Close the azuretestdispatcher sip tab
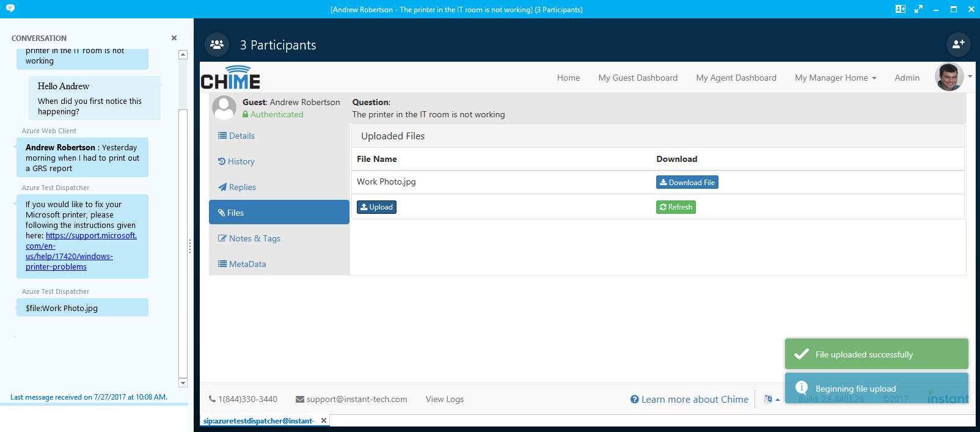This screenshot has height=432, width=980. pos(324,420)
